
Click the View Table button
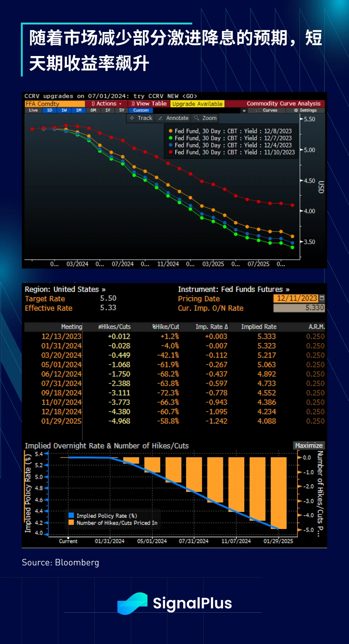pyautogui.click(x=149, y=104)
